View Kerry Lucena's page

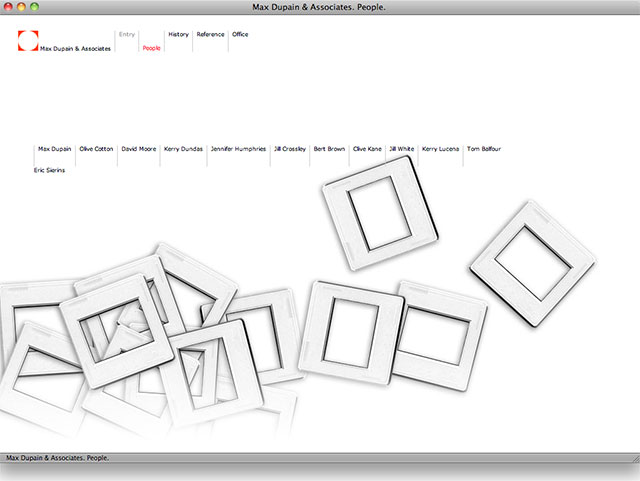(x=441, y=149)
